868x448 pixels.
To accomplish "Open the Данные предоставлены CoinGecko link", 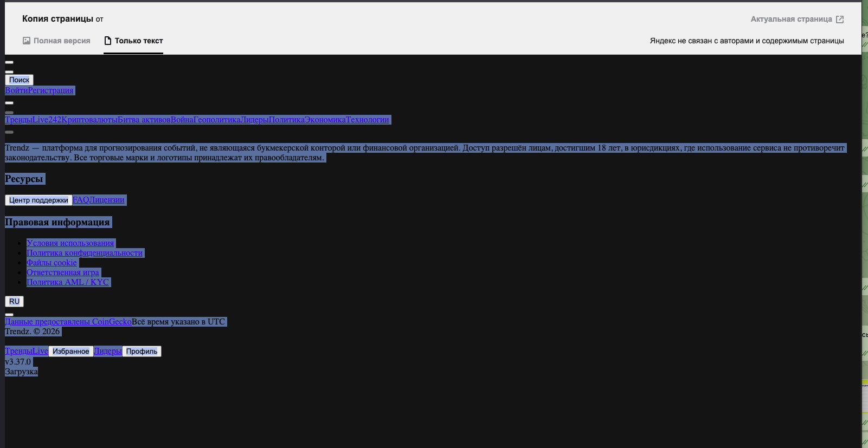I will pos(68,322).
